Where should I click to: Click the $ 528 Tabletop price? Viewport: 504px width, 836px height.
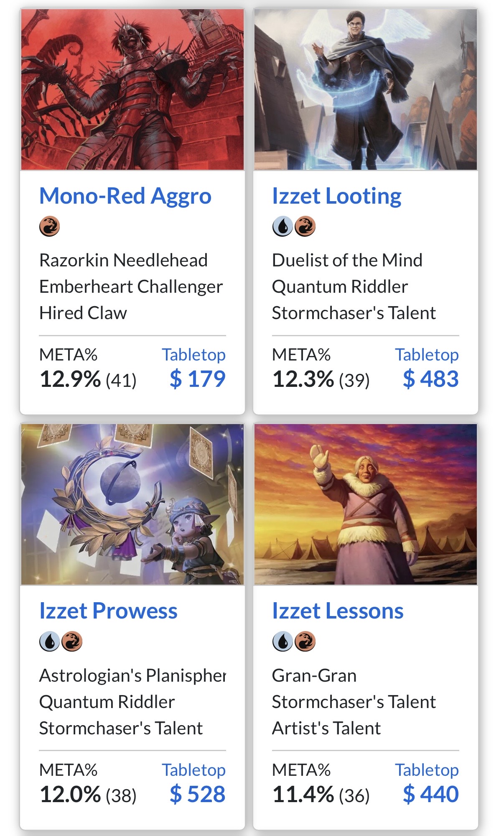coord(197,794)
